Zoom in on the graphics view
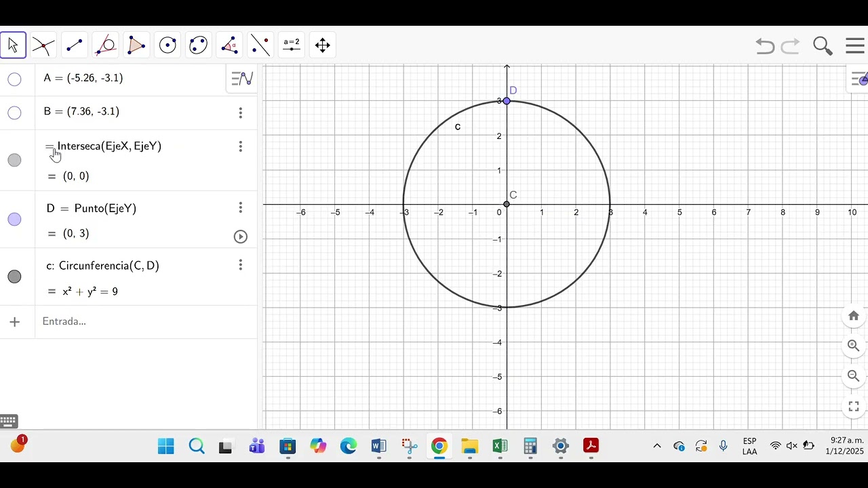868x488 pixels. pos(854,346)
